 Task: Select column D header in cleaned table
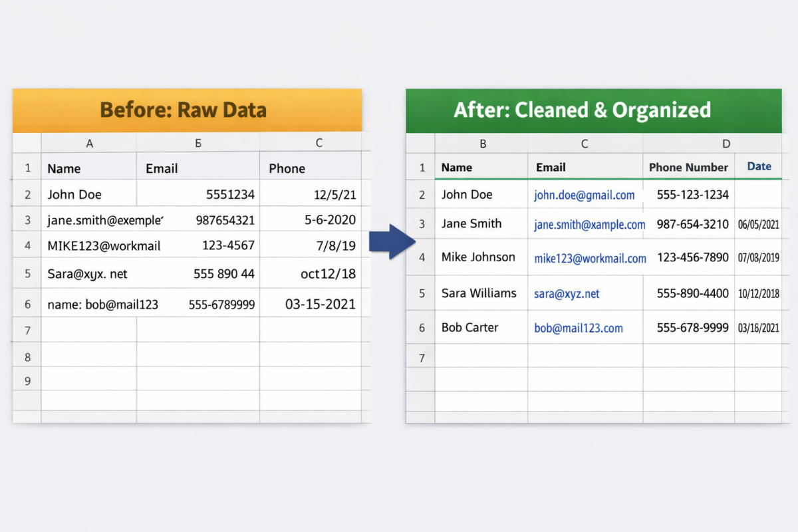click(726, 144)
